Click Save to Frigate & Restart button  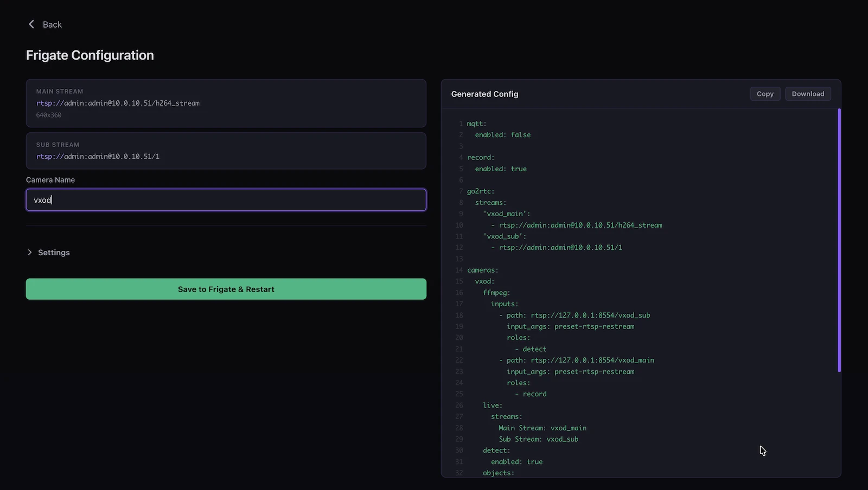point(226,289)
